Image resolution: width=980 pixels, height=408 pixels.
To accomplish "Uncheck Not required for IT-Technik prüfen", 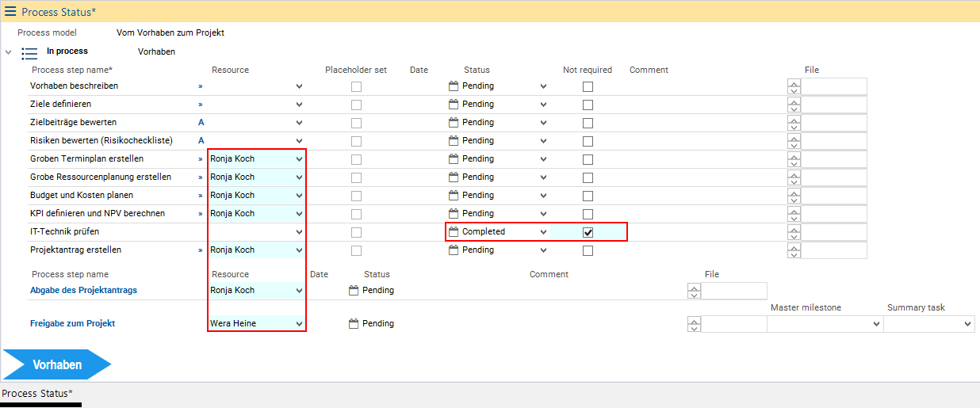I will coord(588,232).
